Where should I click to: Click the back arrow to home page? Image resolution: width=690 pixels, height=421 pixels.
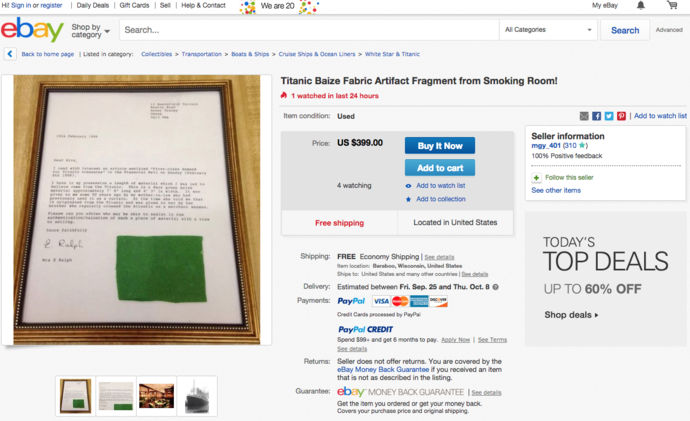tap(10, 54)
